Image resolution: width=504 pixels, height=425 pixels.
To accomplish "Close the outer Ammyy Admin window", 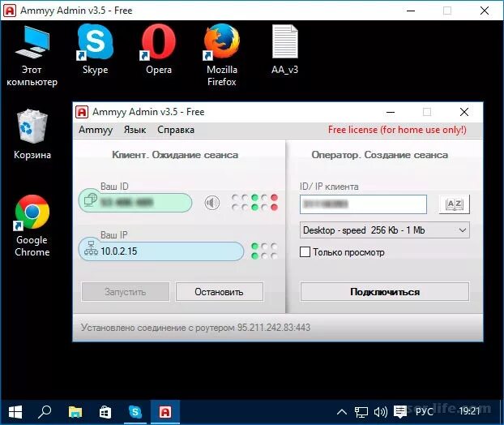I will 485,11.
